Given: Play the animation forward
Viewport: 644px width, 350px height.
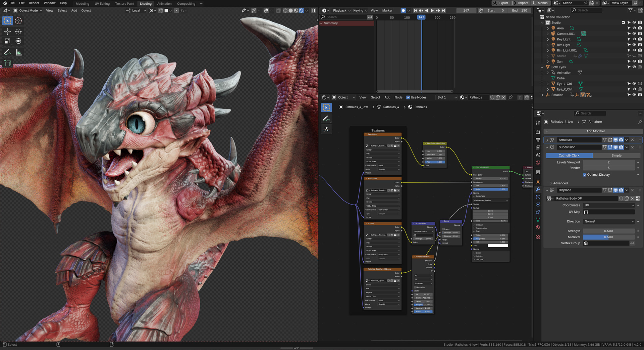Looking at the screenshot, I should tap(432, 11).
